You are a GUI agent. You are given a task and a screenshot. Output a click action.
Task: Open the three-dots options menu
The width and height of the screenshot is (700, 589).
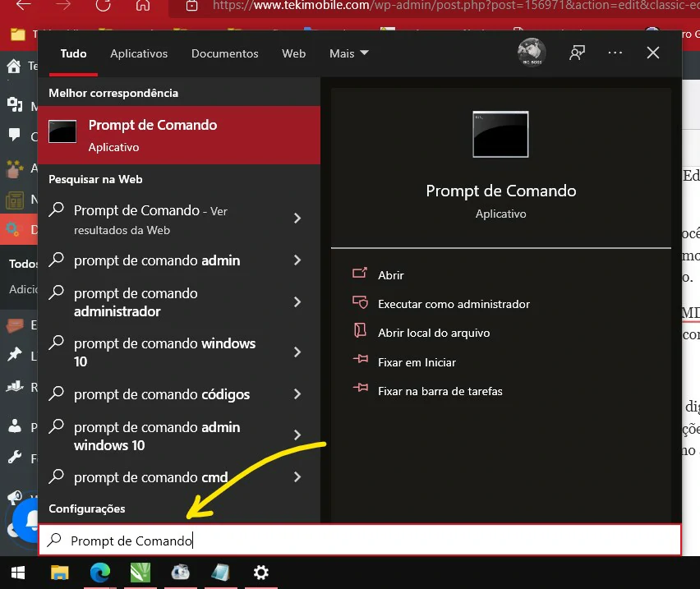tap(615, 53)
